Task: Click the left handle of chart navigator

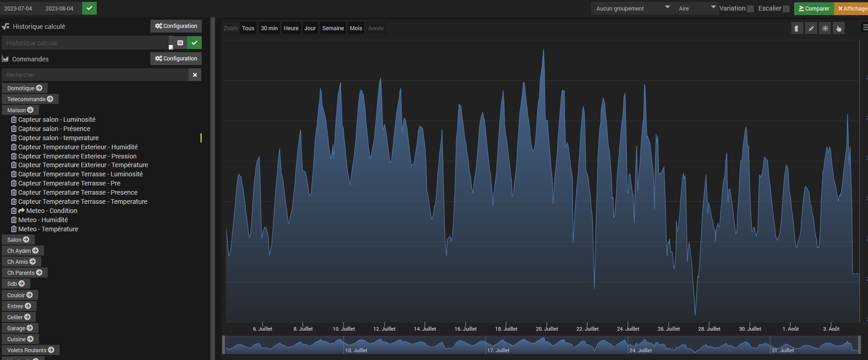Action: tap(224, 345)
